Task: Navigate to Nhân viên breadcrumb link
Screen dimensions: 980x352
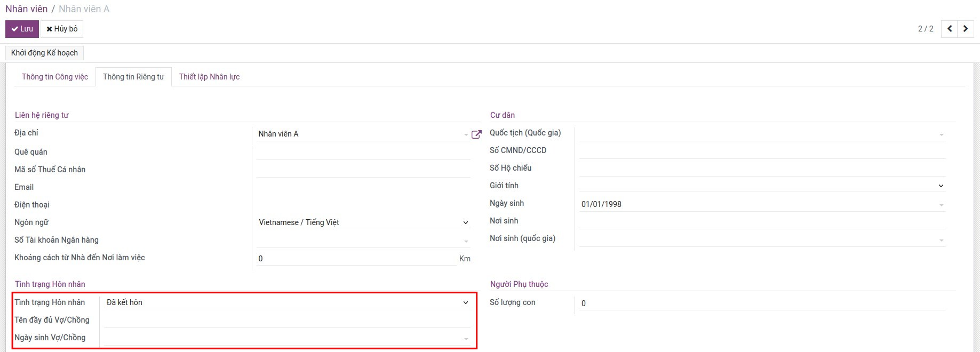Action: (x=26, y=9)
